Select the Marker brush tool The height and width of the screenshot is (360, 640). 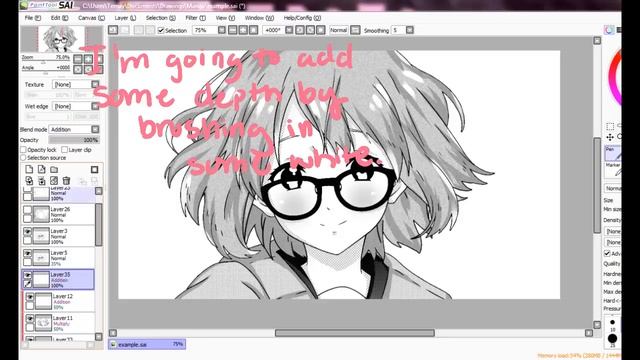pos(613,169)
